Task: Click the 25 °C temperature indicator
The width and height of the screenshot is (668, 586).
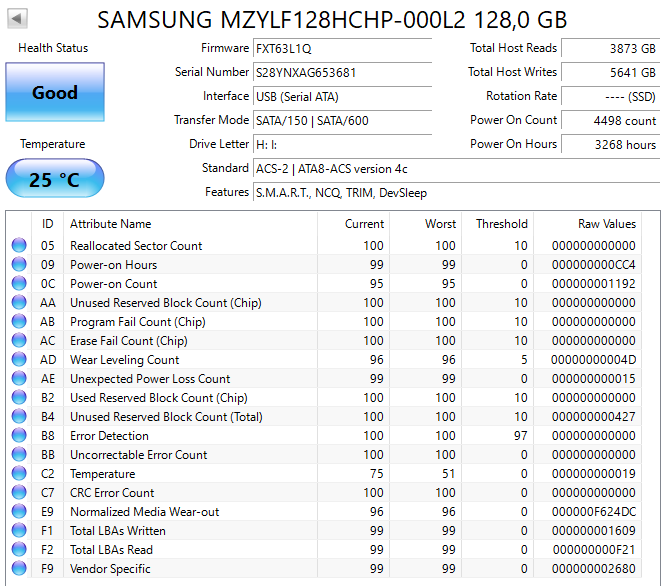Action: tap(54, 180)
